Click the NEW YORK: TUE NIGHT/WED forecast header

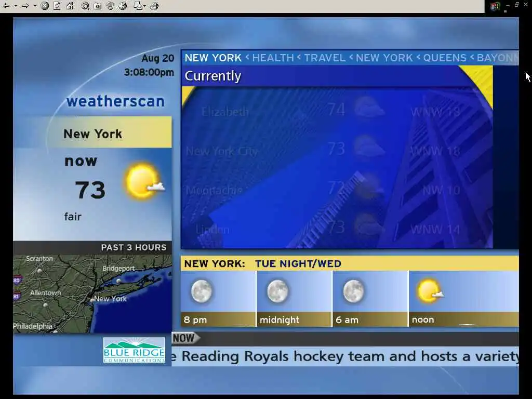tap(262, 263)
